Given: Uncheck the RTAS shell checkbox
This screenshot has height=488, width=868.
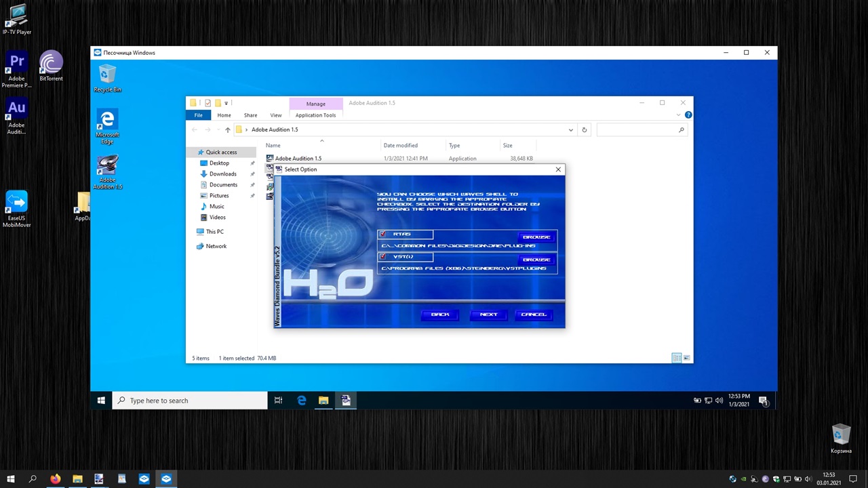Looking at the screenshot, I should click(x=383, y=235).
